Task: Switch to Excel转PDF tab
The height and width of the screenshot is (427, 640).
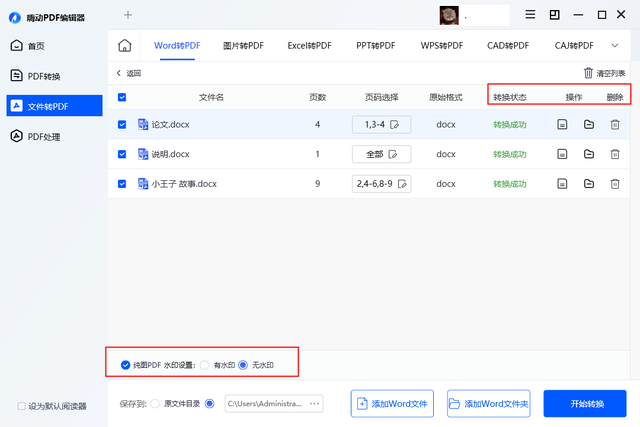Action: coord(309,46)
